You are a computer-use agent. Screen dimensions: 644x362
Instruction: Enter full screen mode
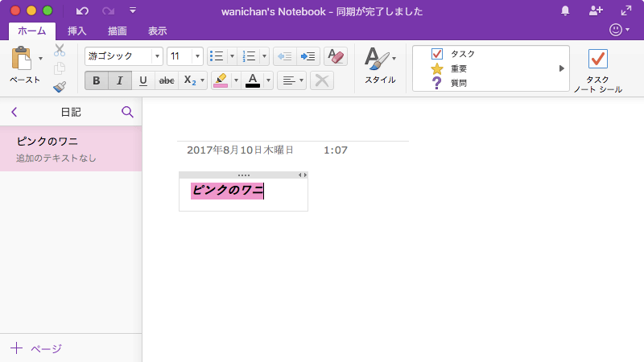pos(626,10)
